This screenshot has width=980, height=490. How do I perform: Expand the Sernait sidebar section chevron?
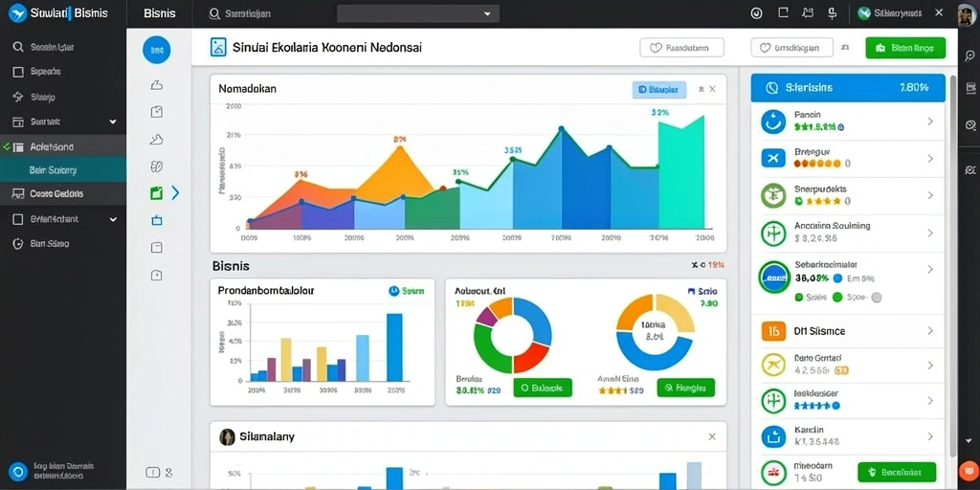coord(113,122)
